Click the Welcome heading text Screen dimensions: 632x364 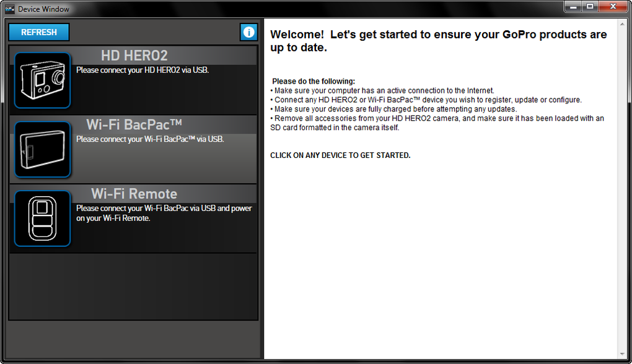[439, 41]
